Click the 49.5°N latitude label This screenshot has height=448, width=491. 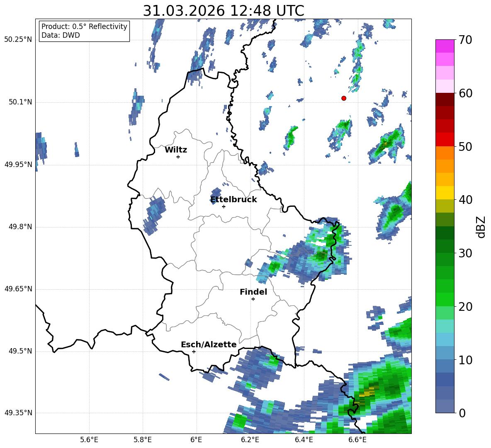click(20, 351)
